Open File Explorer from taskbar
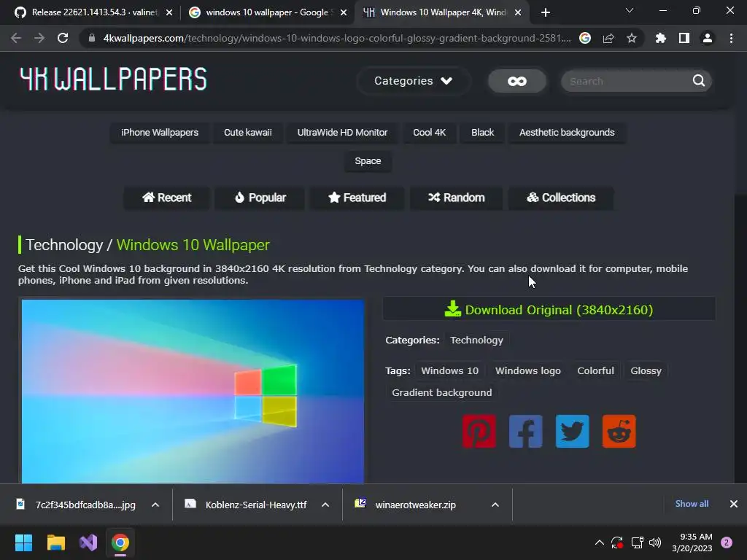The height and width of the screenshot is (560, 747). pyautogui.click(x=55, y=542)
